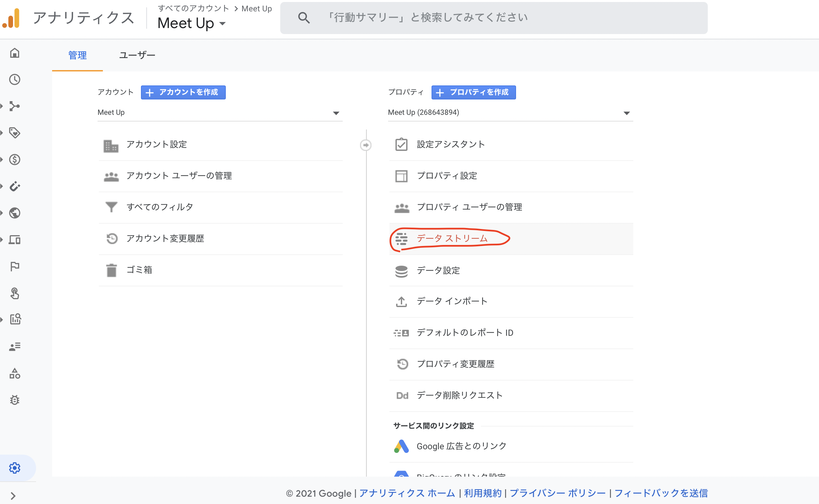This screenshot has width=819, height=504.
Task: Click the プロパティを作成 button
Action: (x=474, y=92)
